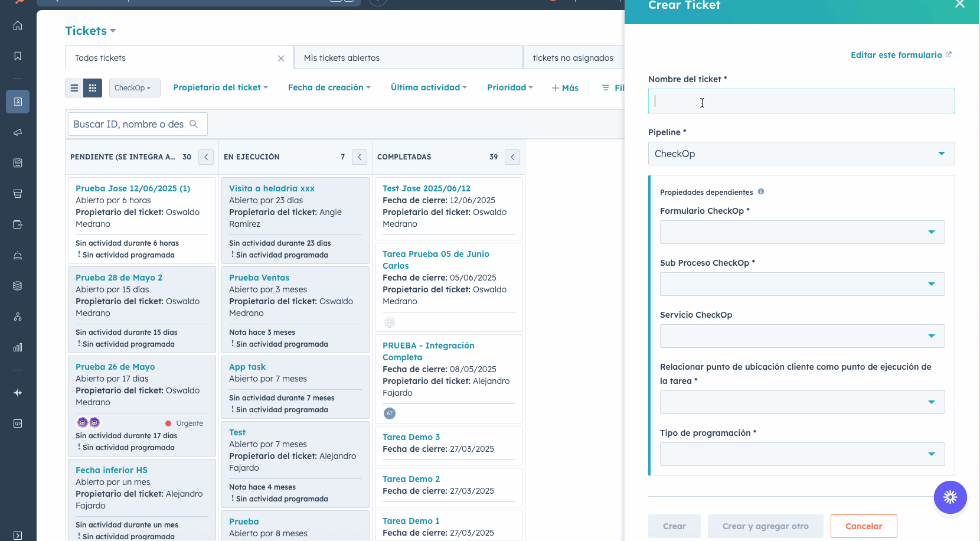Open Propietario del ticket filter
The image size is (980, 541).
[x=220, y=87]
